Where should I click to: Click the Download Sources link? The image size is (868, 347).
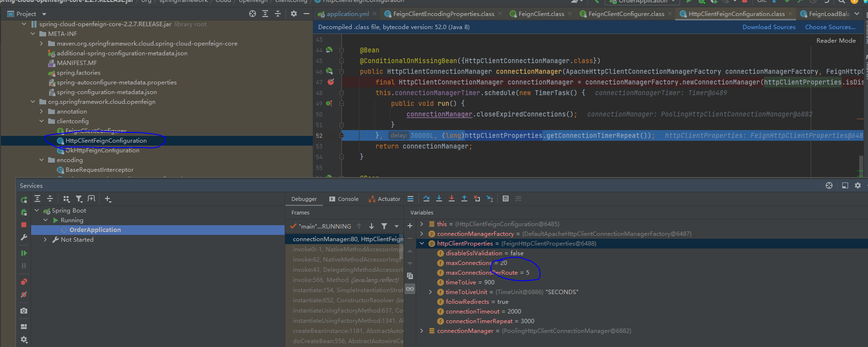pos(769,27)
